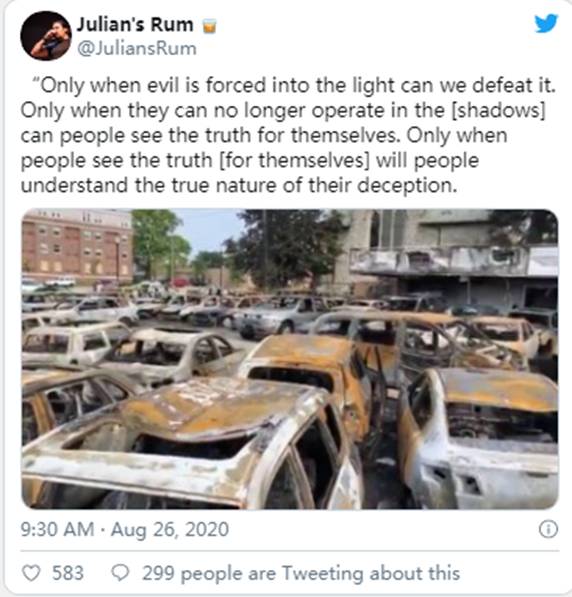
Task: Click the word [shadows] in the tweet
Action: tap(498, 110)
